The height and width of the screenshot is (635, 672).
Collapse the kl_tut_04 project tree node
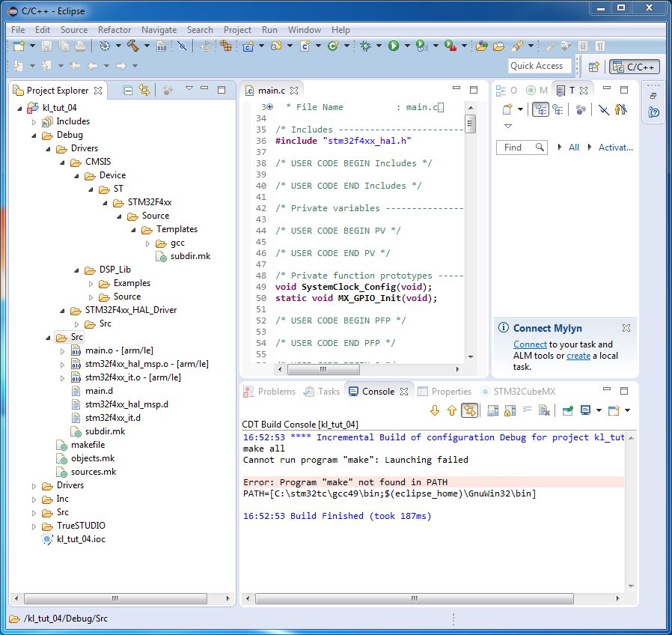[x=19, y=109]
